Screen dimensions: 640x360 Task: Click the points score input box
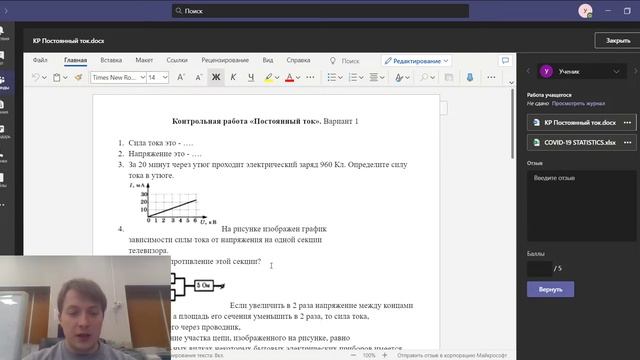pyautogui.click(x=539, y=269)
